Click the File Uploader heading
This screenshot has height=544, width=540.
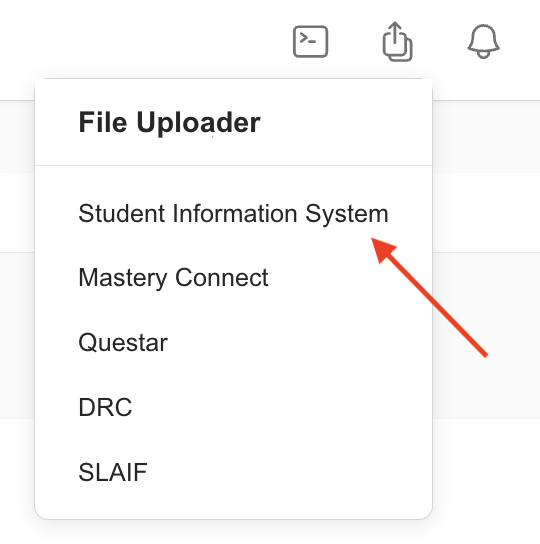pos(169,122)
